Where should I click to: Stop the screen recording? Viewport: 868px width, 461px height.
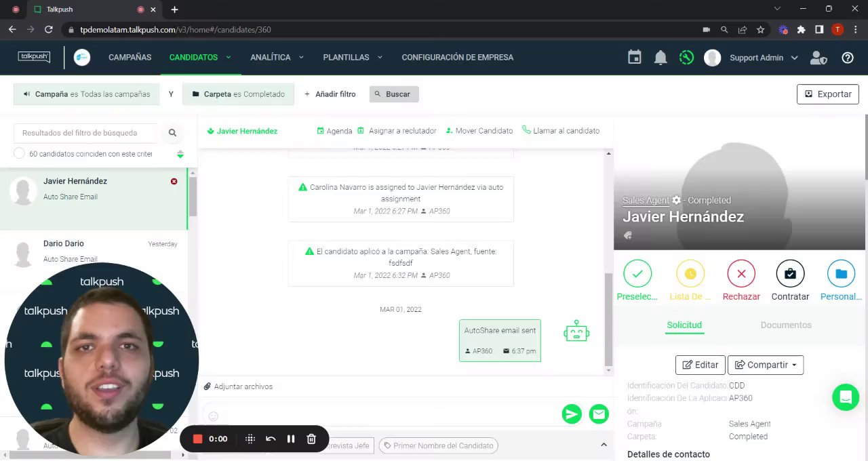click(198, 439)
